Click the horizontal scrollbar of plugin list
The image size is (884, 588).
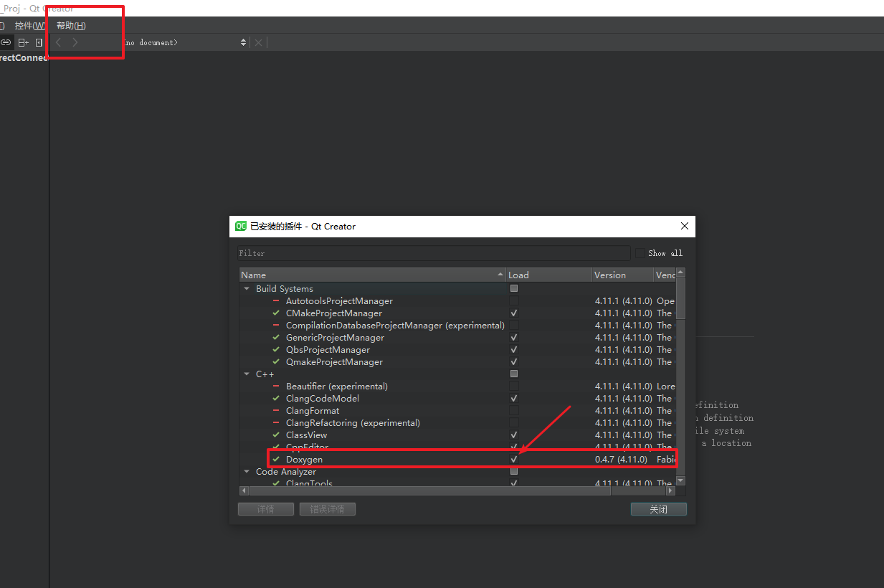click(430, 490)
